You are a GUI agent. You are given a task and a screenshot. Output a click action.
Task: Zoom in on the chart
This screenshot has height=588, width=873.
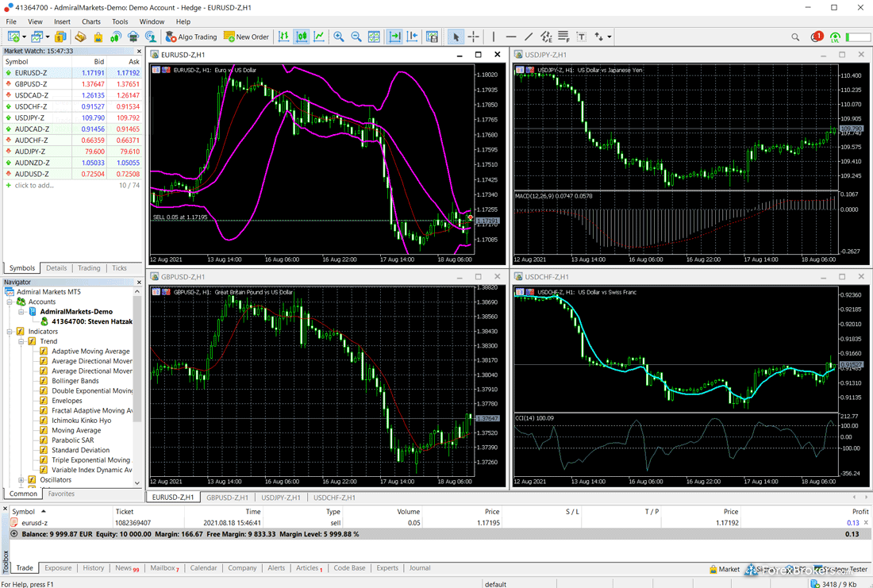(339, 37)
